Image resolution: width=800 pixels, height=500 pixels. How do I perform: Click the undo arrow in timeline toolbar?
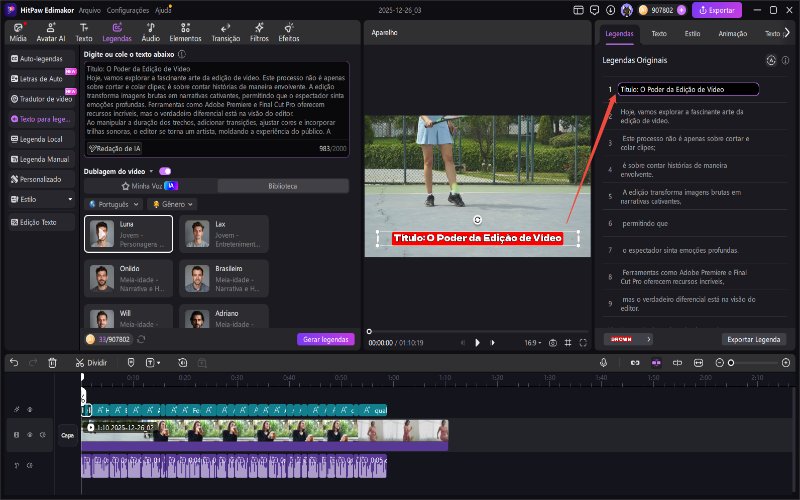[x=14, y=363]
